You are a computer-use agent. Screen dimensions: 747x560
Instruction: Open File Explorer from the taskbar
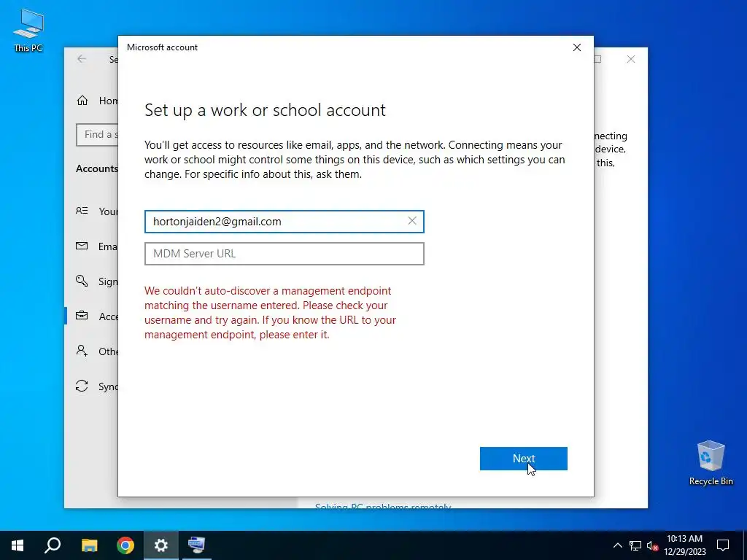click(x=89, y=545)
